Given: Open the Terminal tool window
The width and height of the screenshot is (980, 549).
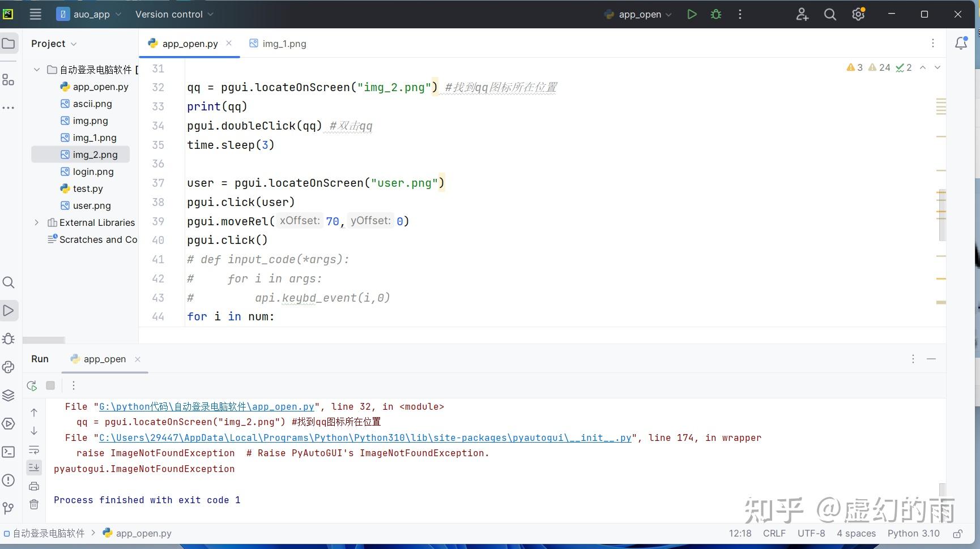Looking at the screenshot, I should coord(8,452).
